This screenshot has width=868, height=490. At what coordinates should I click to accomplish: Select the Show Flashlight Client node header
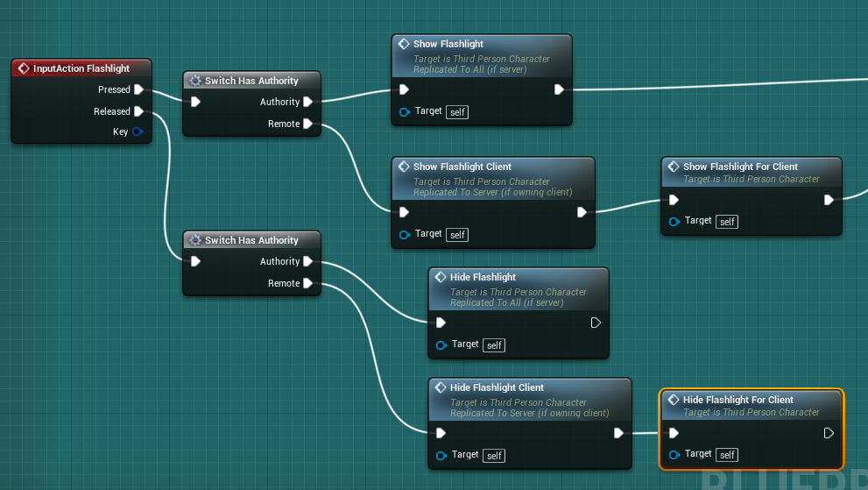click(x=492, y=179)
